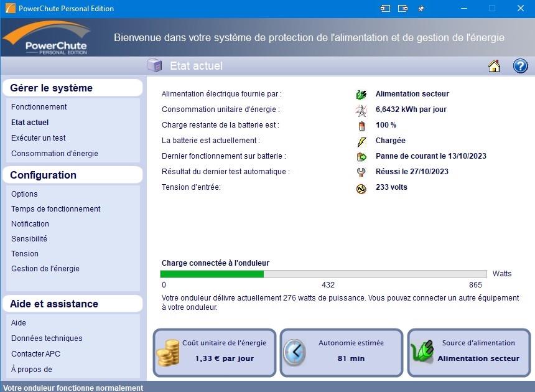Click the 'Charge connectée à l'onduleur' heading

click(x=215, y=263)
